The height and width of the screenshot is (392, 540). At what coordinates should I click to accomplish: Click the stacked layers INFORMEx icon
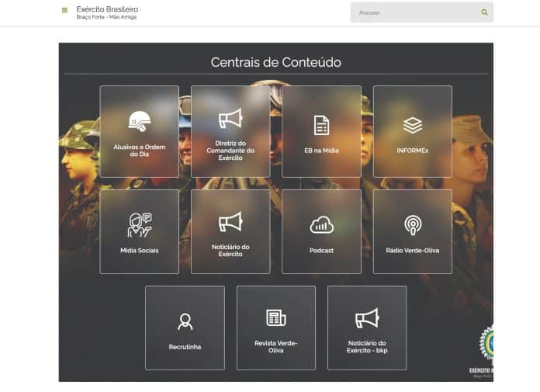(x=413, y=125)
